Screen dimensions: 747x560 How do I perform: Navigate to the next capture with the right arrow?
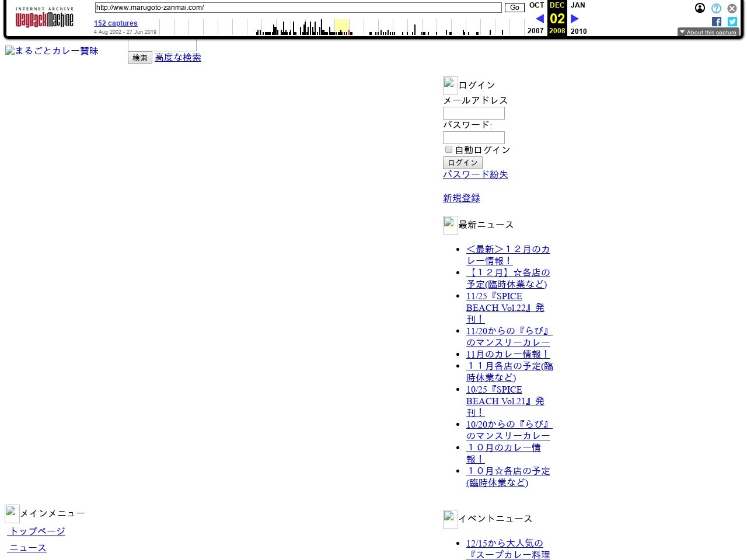click(x=575, y=18)
